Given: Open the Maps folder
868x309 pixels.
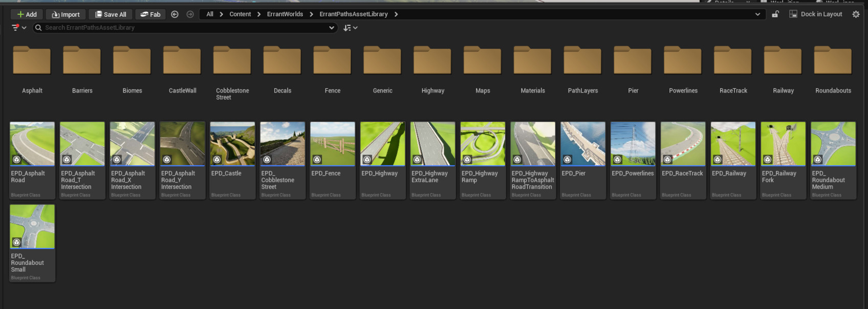Looking at the screenshot, I should [483, 60].
